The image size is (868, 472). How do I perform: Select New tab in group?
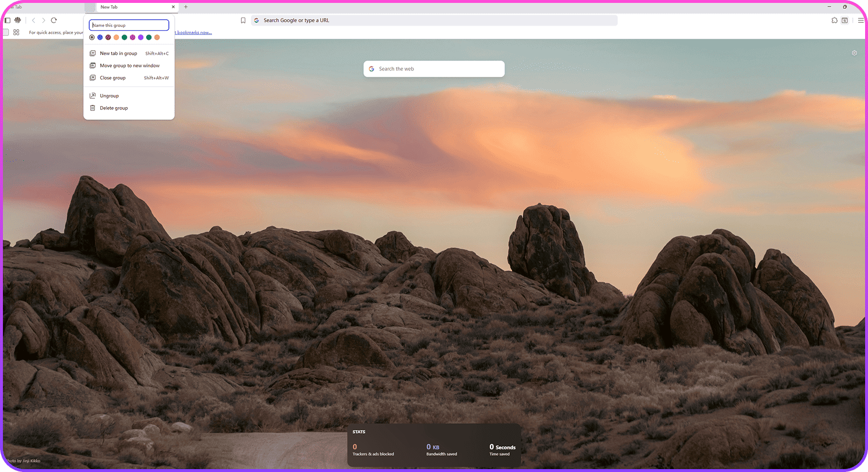[x=118, y=54]
